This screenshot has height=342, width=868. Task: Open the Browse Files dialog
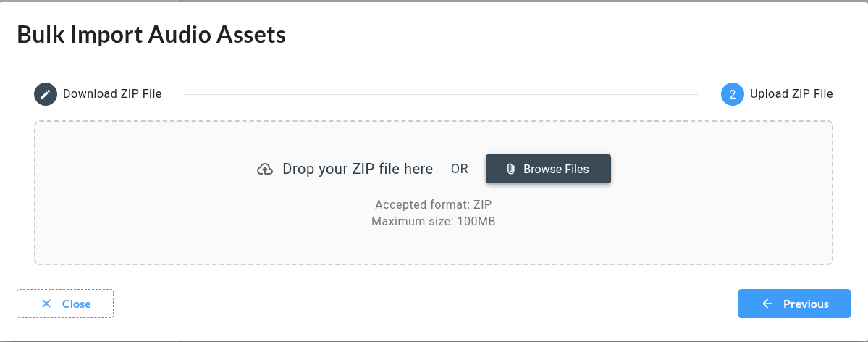pyautogui.click(x=548, y=169)
